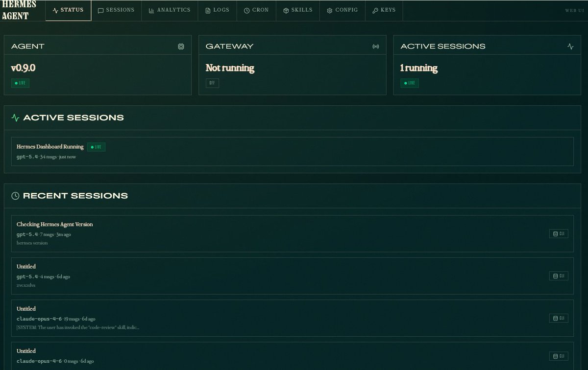Click the Gateway card title
588x370 pixels.
tap(229, 46)
